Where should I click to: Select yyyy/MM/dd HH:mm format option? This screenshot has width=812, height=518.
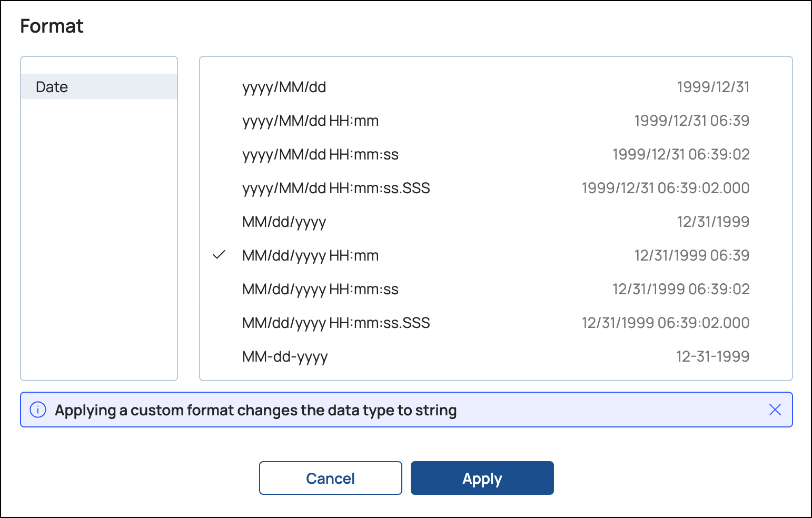click(x=310, y=121)
